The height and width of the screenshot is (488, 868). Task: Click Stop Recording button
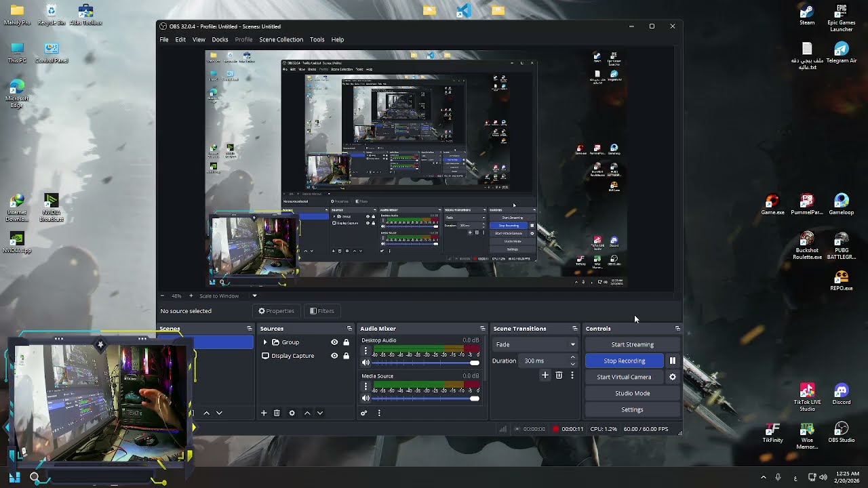[x=625, y=361]
